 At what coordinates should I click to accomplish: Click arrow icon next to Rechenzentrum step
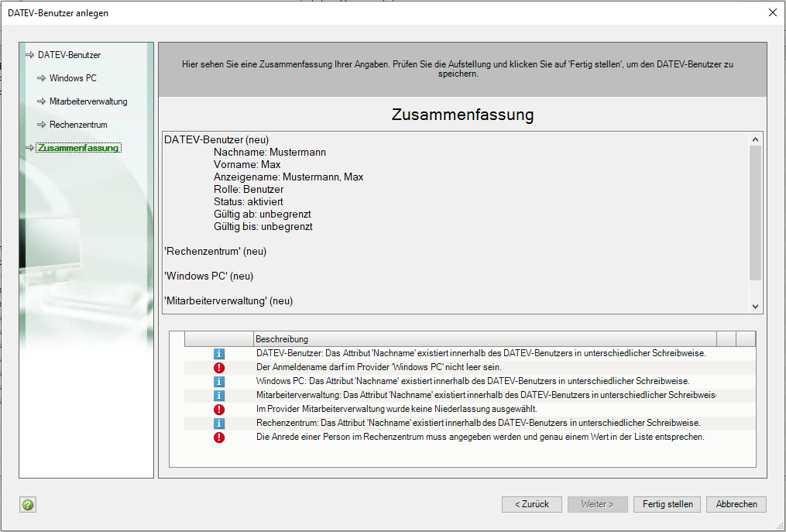pos(42,125)
